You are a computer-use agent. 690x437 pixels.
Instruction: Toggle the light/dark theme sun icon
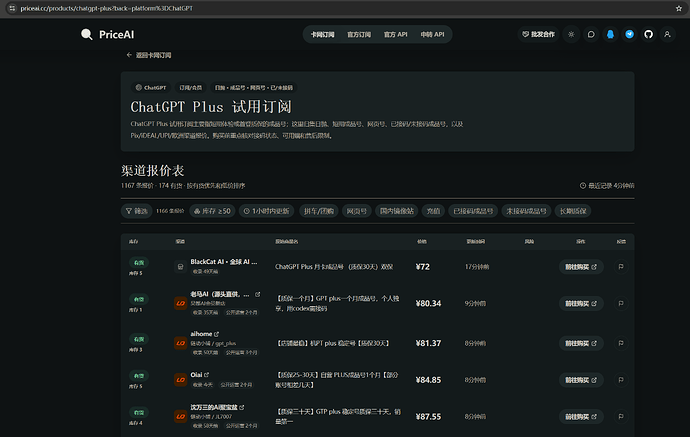(x=571, y=34)
